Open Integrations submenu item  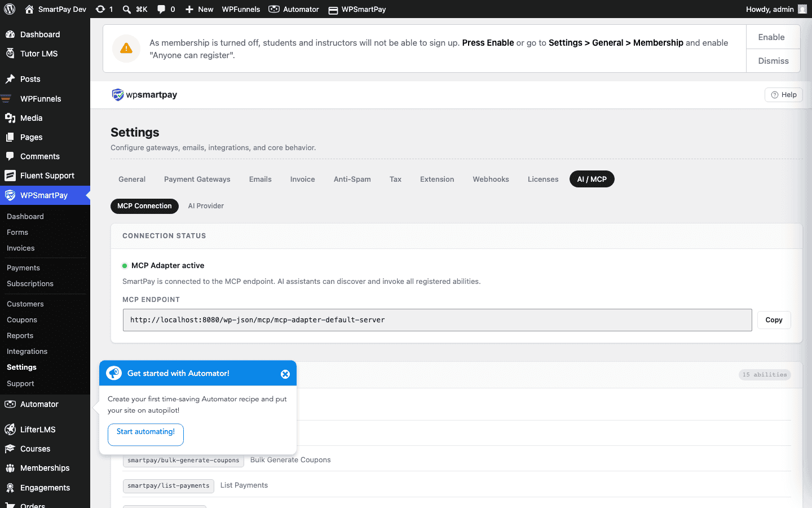coord(27,352)
